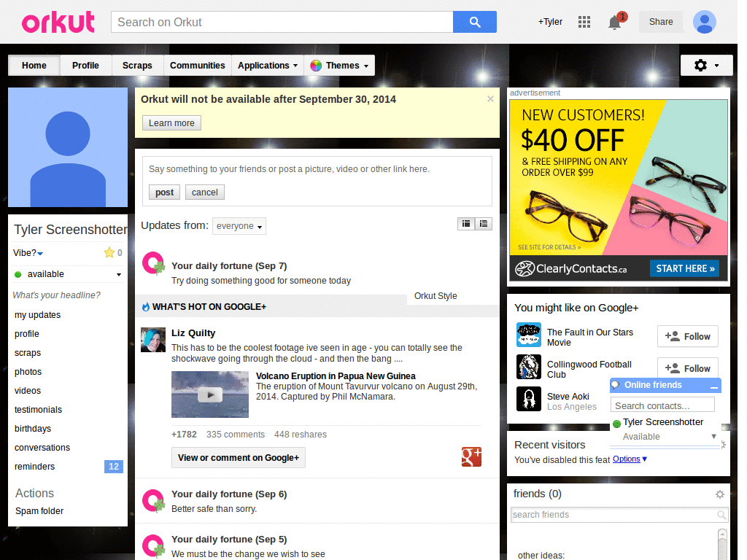The height and width of the screenshot is (560, 747).
Task: Click the account avatar in header
Action: pyautogui.click(x=705, y=22)
